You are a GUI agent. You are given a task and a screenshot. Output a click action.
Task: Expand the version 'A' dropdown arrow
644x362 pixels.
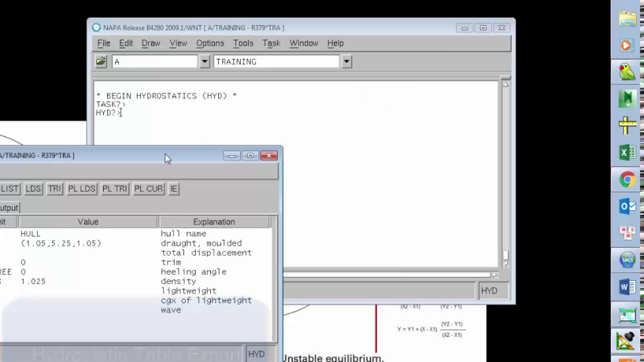tap(204, 62)
